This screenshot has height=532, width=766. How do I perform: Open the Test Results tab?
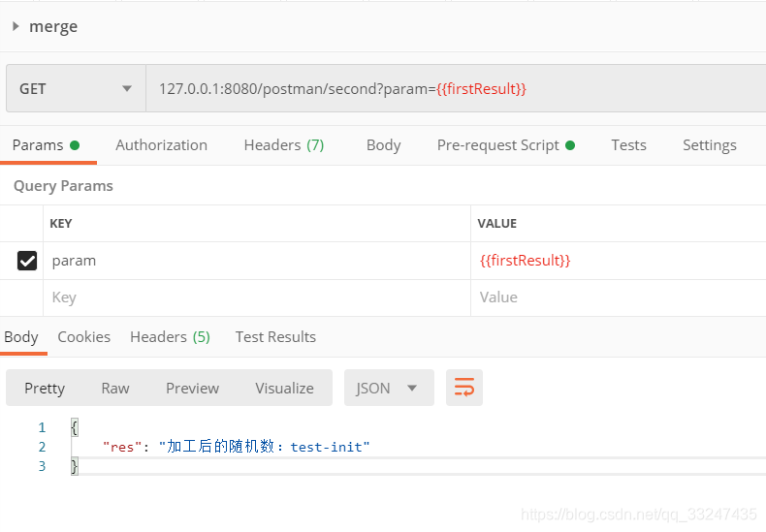pyautogui.click(x=275, y=337)
